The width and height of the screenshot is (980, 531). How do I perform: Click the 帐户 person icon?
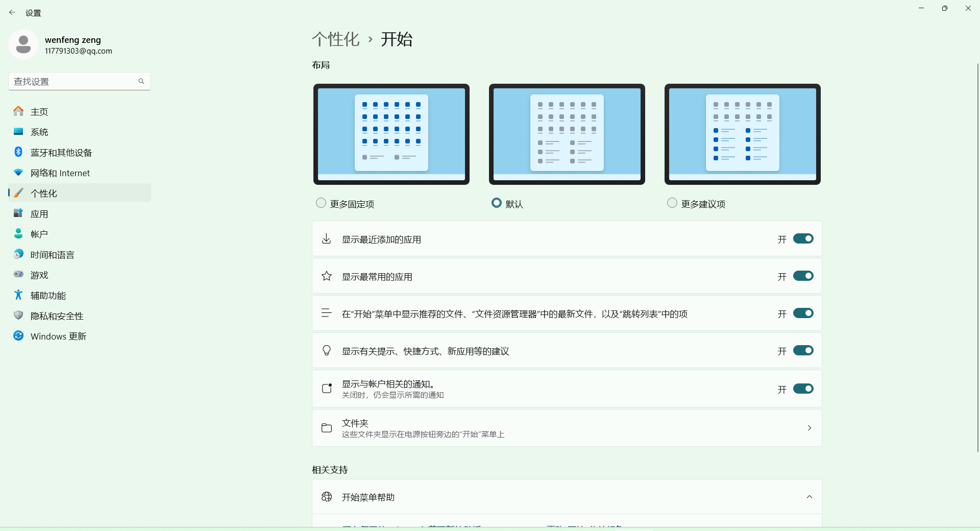pos(18,234)
